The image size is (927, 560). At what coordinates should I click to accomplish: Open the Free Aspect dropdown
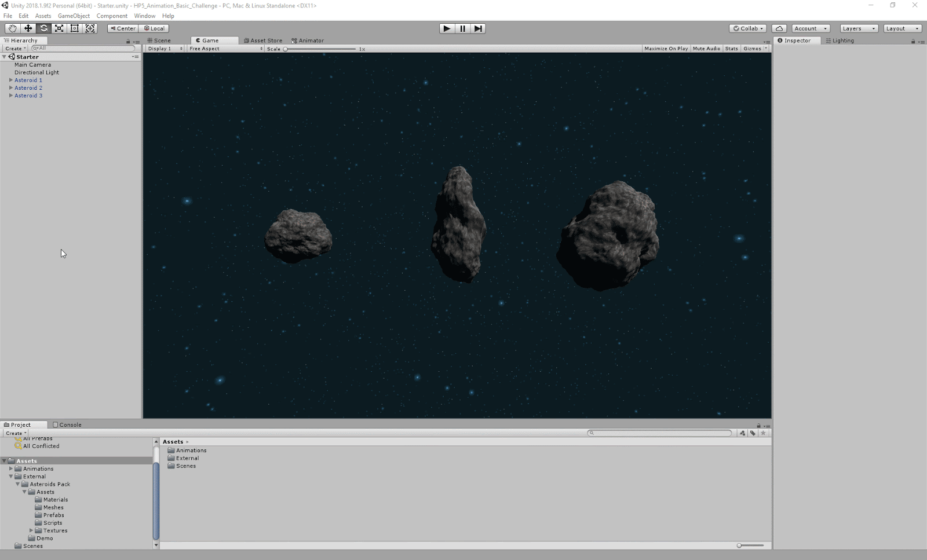[225, 49]
